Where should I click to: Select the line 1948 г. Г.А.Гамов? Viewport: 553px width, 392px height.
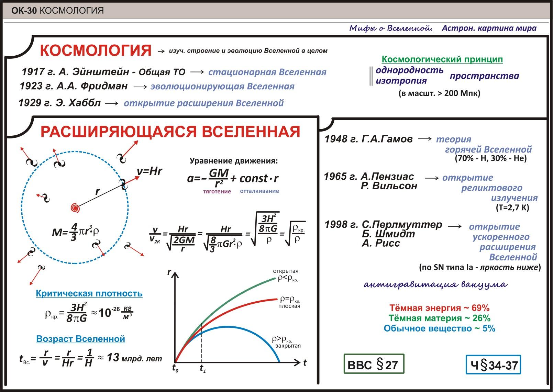click(368, 139)
